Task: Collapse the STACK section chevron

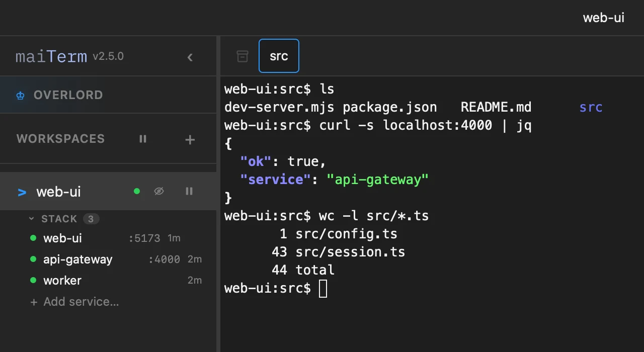Action: pos(32,219)
